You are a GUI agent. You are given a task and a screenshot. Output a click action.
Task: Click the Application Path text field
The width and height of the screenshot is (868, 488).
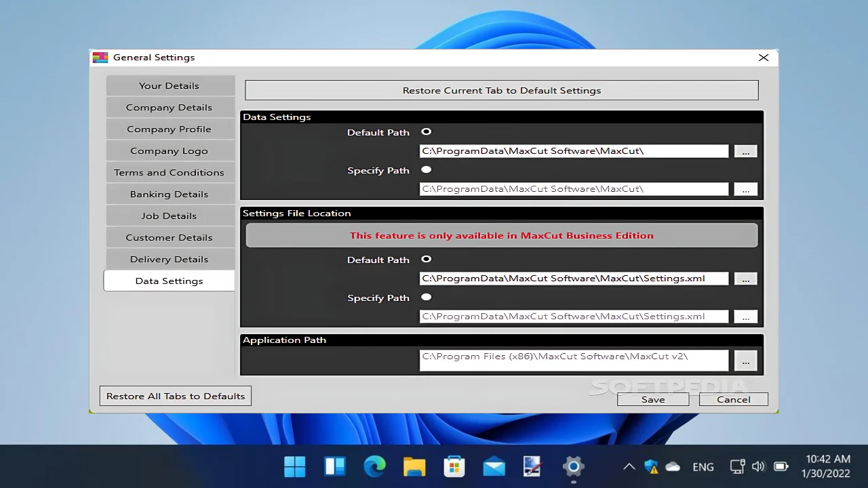click(574, 361)
